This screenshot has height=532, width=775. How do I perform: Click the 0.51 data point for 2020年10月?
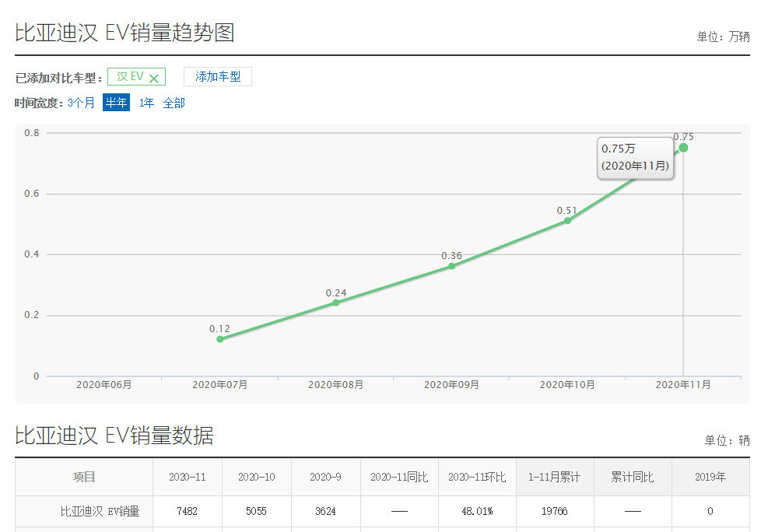coord(567,221)
